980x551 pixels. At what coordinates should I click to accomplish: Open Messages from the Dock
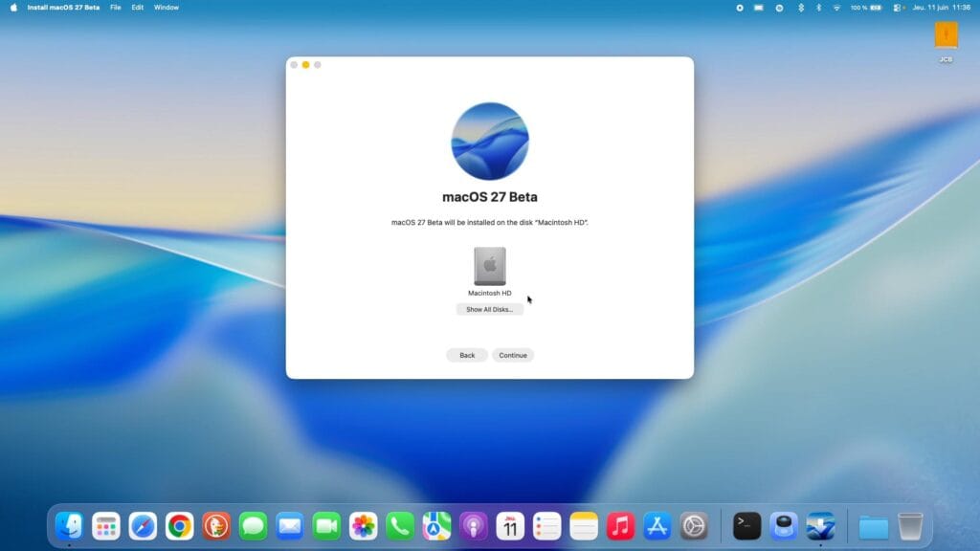tap(253, 526)
